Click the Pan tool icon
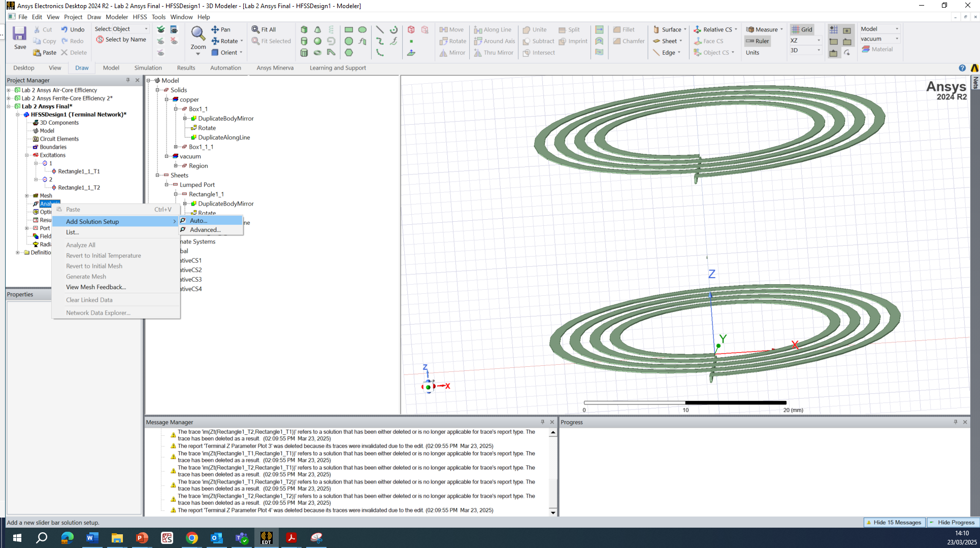 215,29
